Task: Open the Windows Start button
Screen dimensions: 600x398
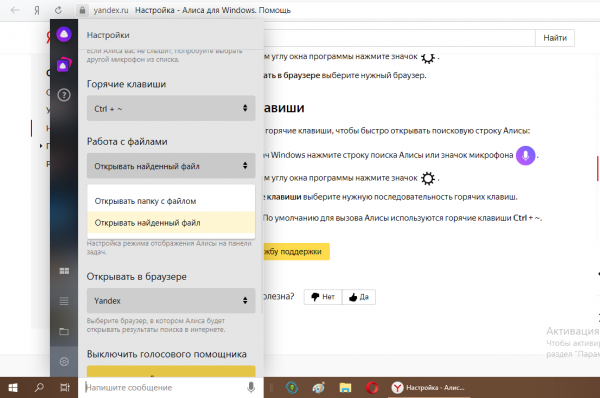Action: (x=13, y=388)
